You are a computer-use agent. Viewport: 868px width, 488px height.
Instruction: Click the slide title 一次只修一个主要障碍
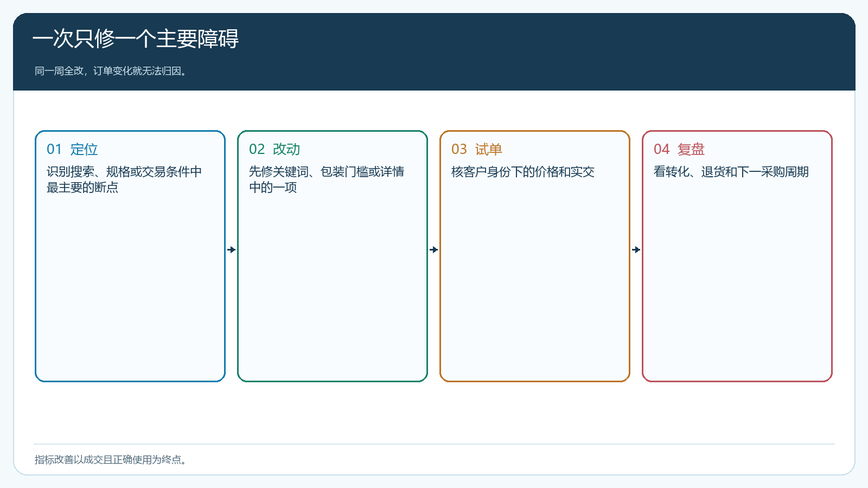coord(136,39)
